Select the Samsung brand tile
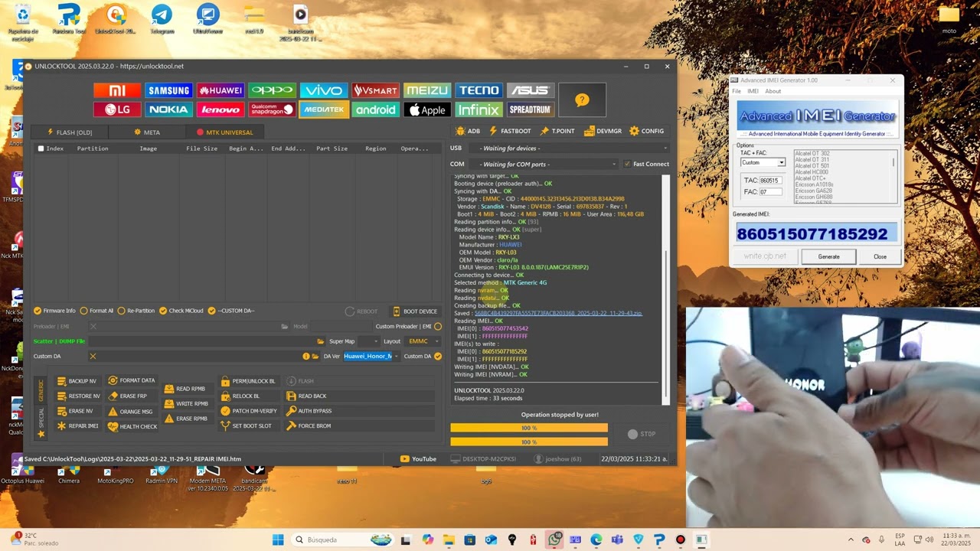Image resolution: width=980 pixels, height=551 pixels. click(x=168, y=90)
